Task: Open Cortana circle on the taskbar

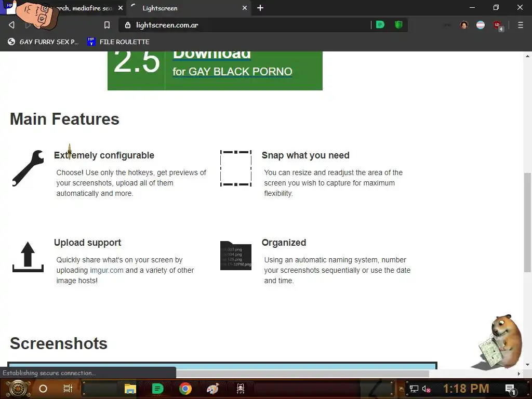Action: click(43, 389)
